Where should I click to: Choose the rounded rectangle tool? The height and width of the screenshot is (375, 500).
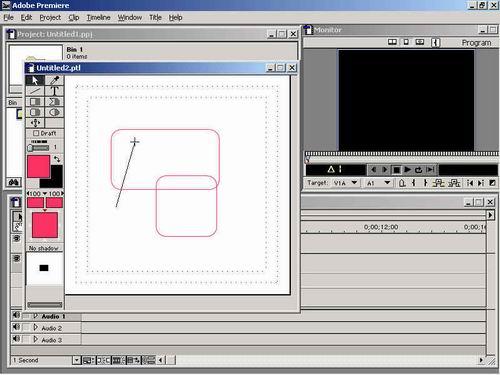click(35, 112)
